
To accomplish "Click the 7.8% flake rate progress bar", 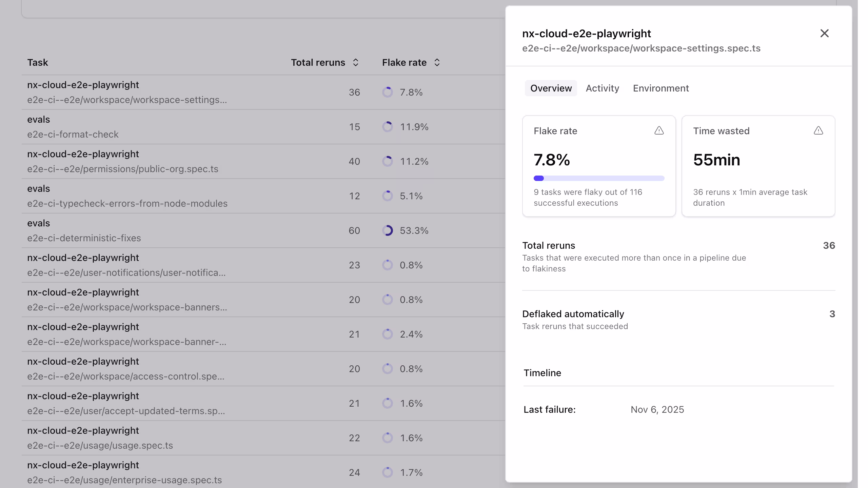I will pos(599,178).
